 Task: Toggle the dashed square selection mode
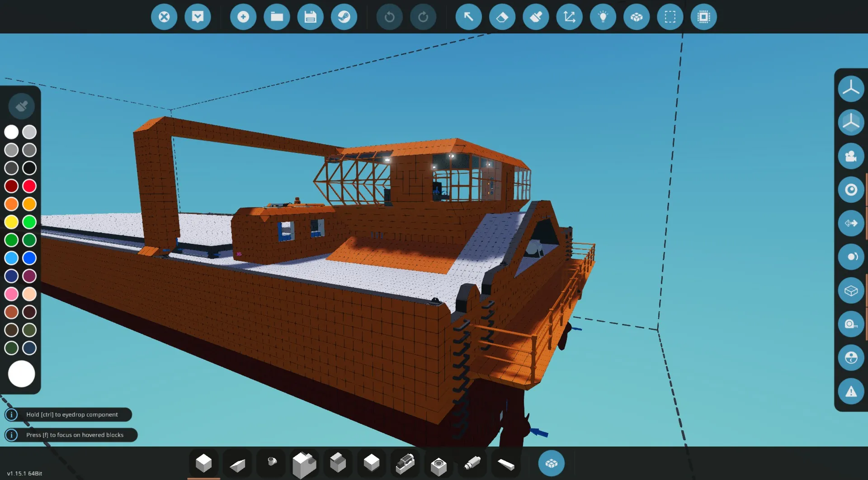(670, 17)
